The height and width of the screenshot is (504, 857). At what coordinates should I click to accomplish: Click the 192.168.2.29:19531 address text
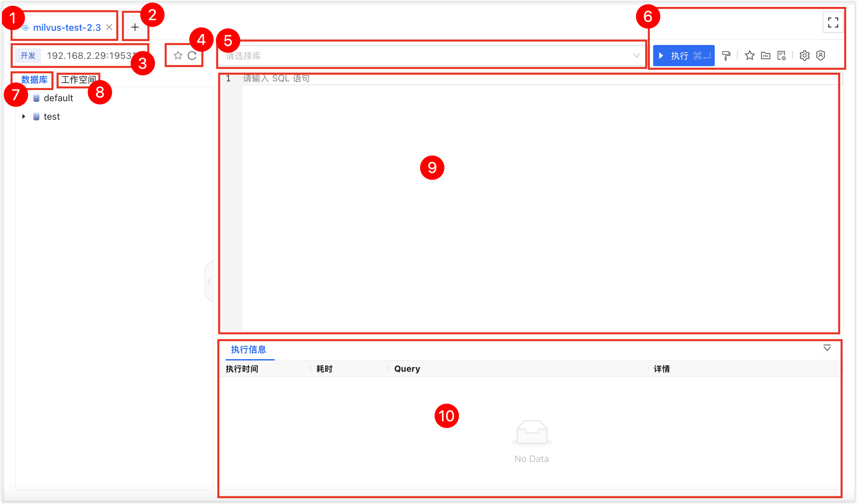(92, 56)
